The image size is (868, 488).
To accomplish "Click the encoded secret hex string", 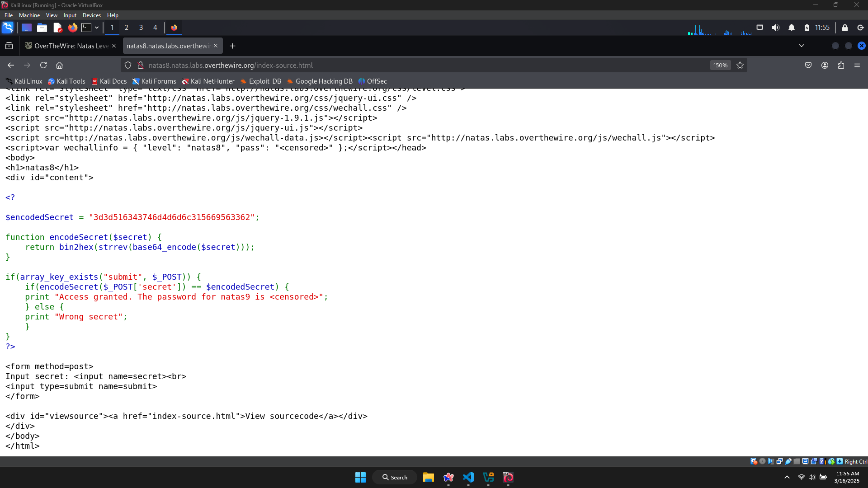I will coord(172,217).
